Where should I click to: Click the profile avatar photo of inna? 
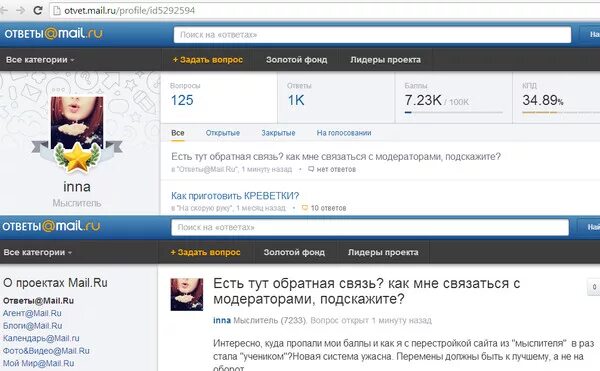77,122
